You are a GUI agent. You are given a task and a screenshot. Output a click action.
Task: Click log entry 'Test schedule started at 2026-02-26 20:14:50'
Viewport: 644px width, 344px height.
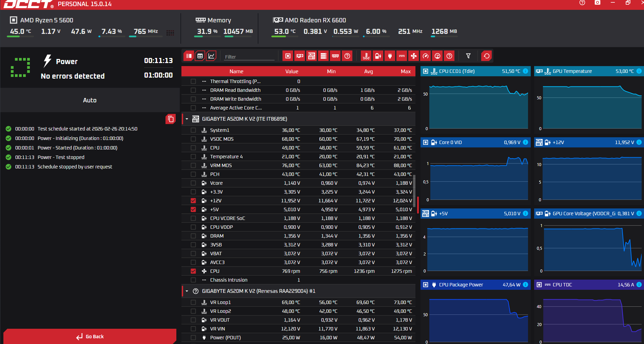click(x=87, y=129)
